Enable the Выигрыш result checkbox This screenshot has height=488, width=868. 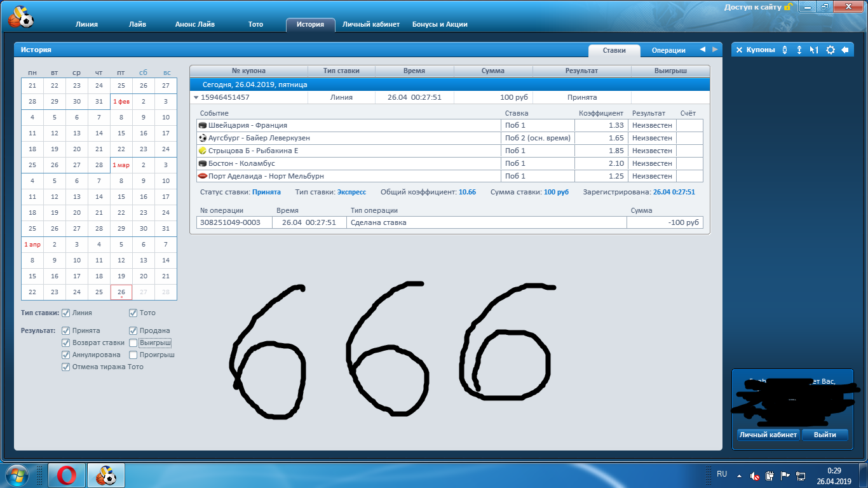pyautogui.click(x=133, y=342)
